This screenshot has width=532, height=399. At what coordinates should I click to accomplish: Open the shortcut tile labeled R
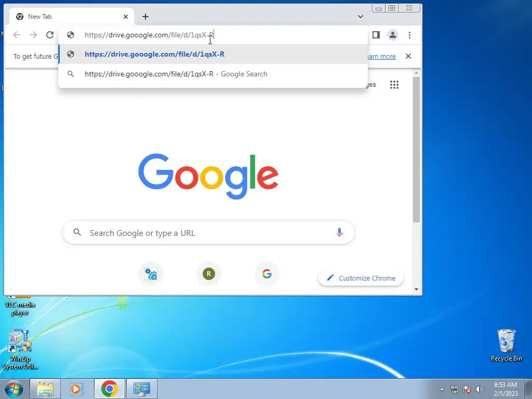[x=209, y=274]
